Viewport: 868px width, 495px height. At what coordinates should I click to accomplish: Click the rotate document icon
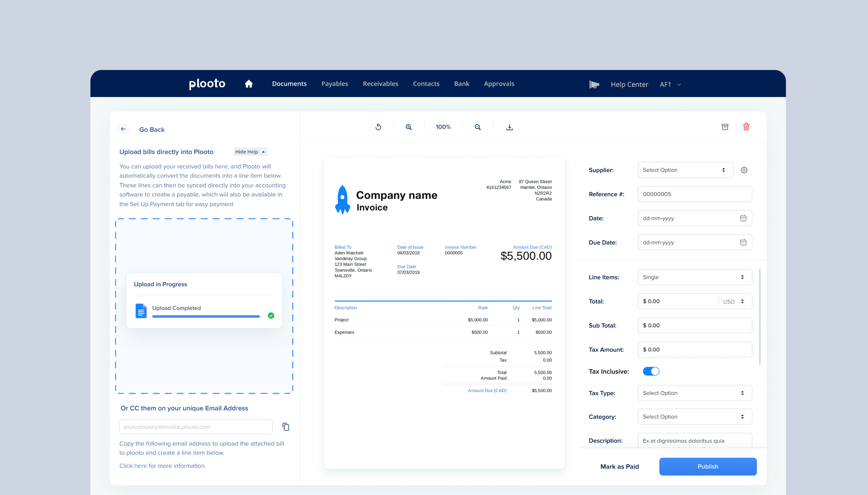point(378,127)
